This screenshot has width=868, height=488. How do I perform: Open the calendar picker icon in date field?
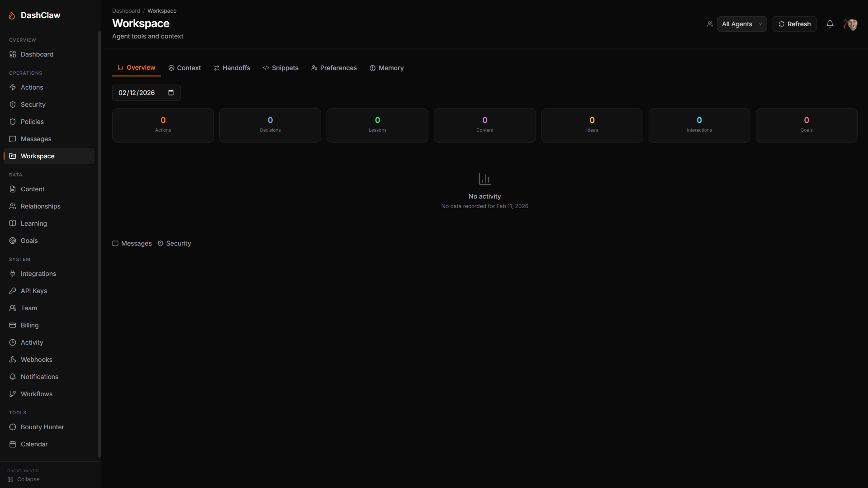coord(171,93)
